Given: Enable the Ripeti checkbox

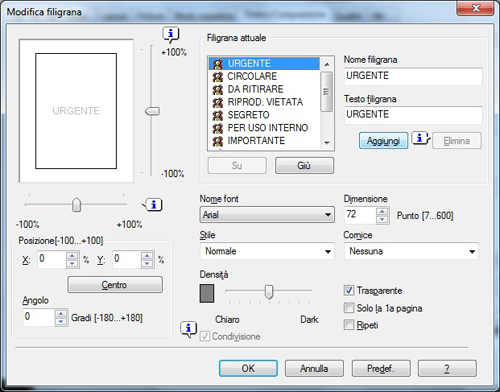Looking at the screenshot, I should [349, 325].
